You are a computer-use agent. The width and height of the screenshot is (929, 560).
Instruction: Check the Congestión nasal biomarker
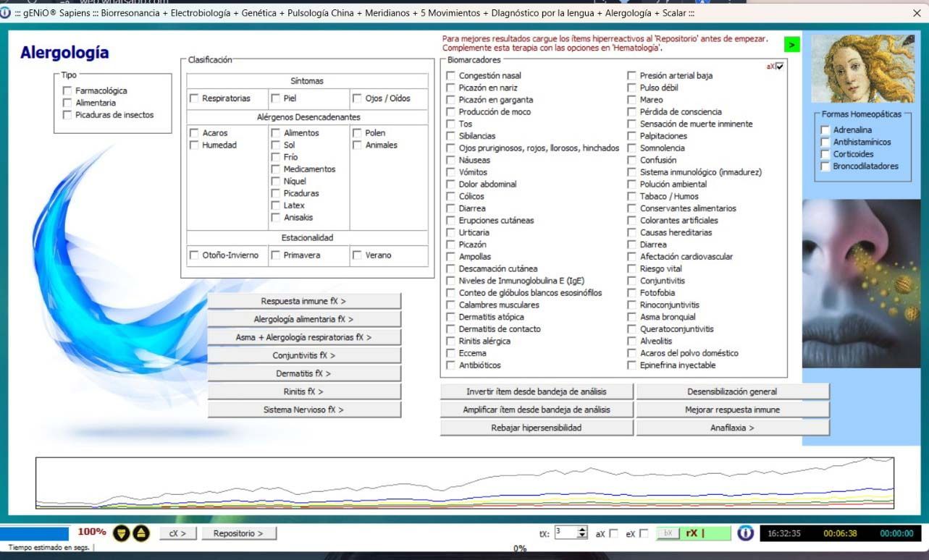[x=451, y=76]
